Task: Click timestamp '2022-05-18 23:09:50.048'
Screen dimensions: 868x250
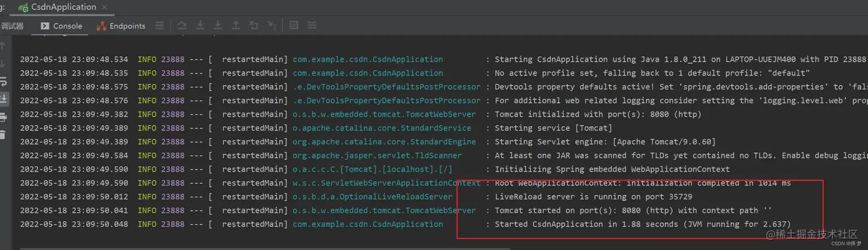Action: point(74,224)
